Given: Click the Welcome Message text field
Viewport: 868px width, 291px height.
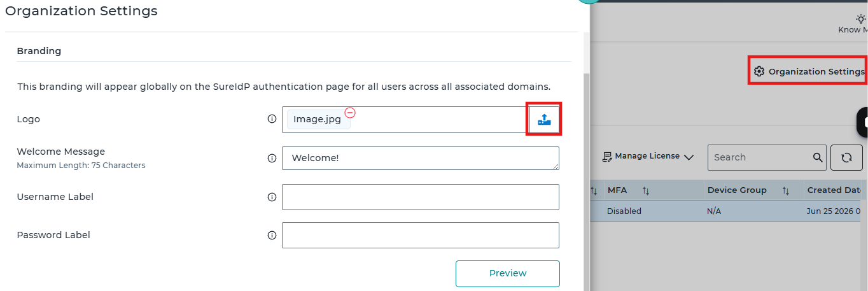Looking at the screenshot, I should pyautogui.click(x=421, y=159).
